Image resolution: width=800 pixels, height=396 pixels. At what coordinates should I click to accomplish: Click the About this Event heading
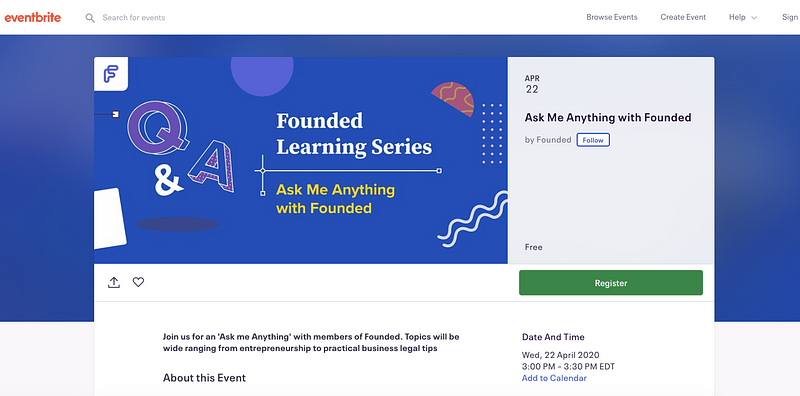click(x=204, y=378)
